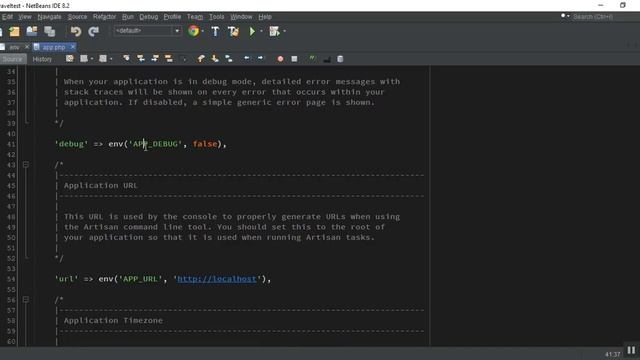Click the Shift Line Right arrow
640x360 pixels.
click(260, 58)
